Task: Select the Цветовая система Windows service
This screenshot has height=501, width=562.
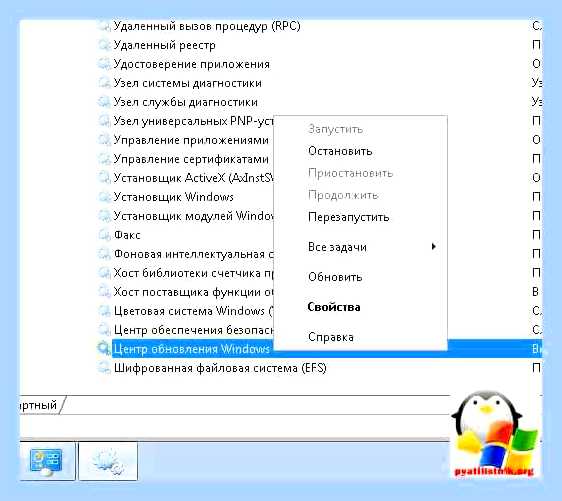Action: pos(194,311)
